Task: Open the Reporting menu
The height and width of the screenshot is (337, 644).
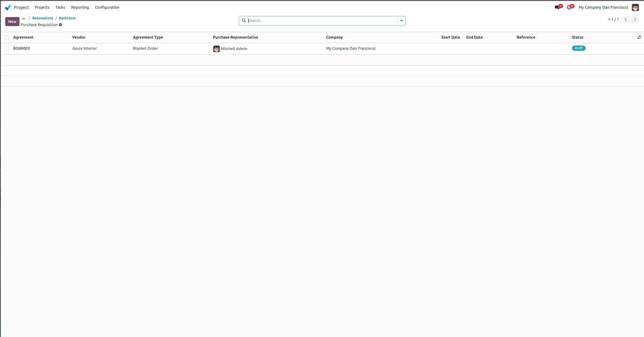Action: point(80,7)
